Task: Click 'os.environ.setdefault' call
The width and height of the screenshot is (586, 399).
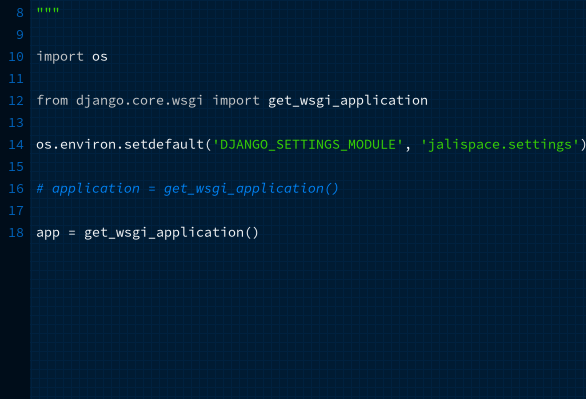Action: click(x=120, y=145)
